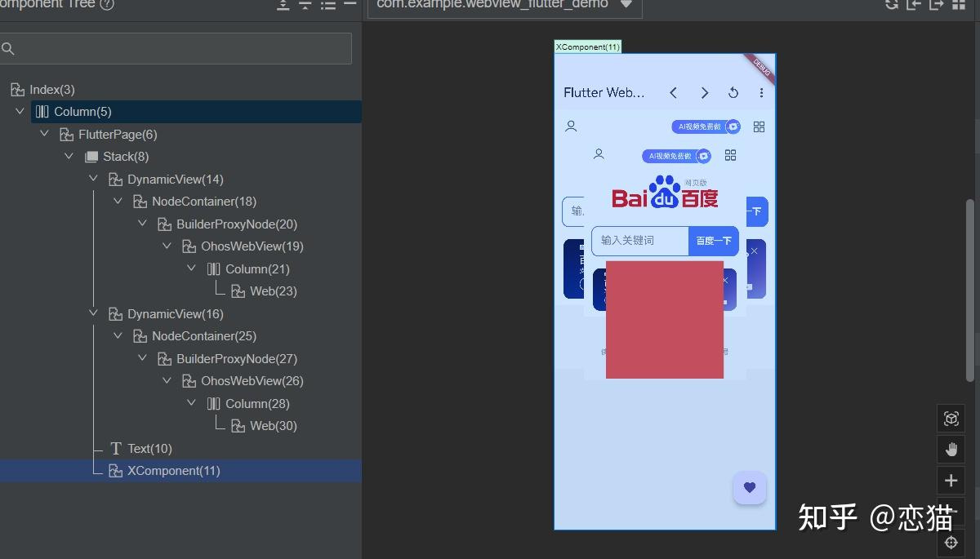Collapse the NodeContainer(25) node chevron
The height and width of the screenshot is (559, 980).
[x=118, y=335]
